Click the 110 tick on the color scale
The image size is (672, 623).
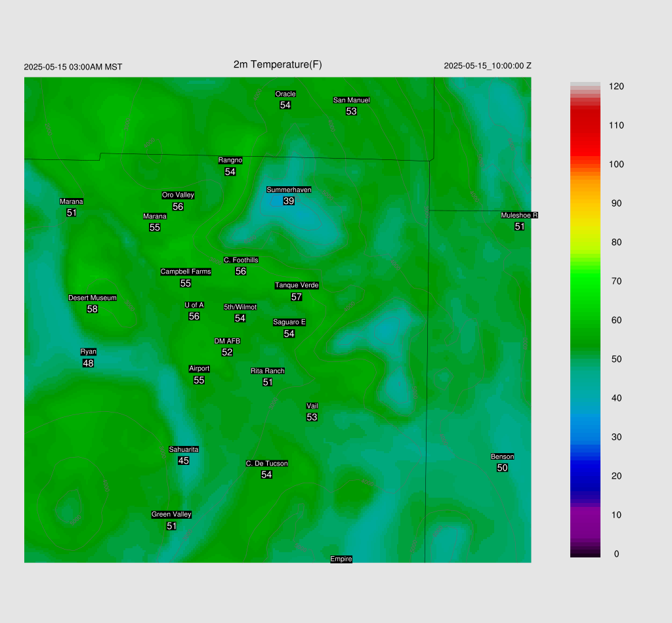[616, 125]
